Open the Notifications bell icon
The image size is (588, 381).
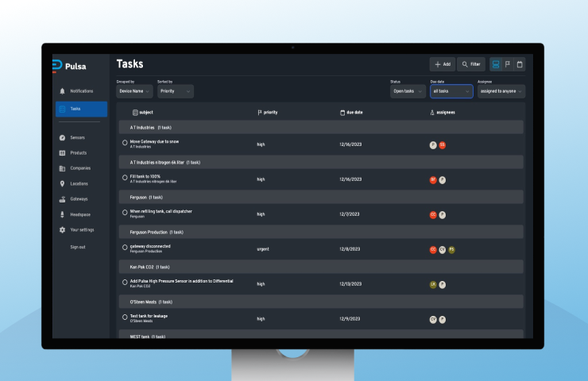[62, 91]
